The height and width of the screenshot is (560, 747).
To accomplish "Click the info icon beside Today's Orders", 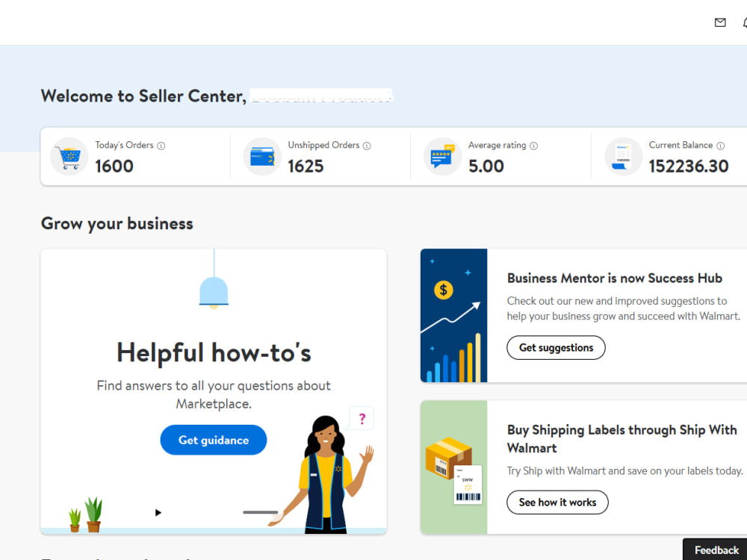I will point(161,146).
